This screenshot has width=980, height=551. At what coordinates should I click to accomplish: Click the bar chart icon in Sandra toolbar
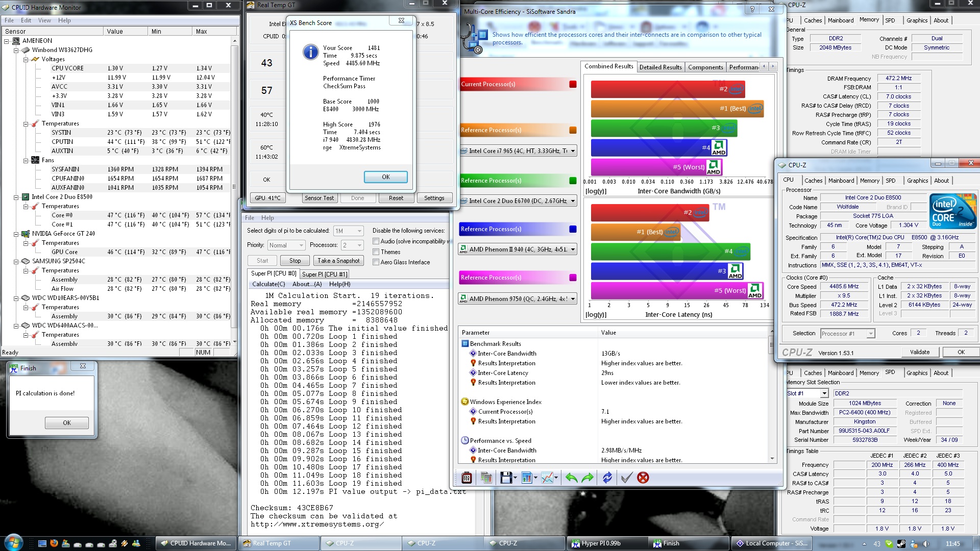pyautogui.click(x=526, y=478)
